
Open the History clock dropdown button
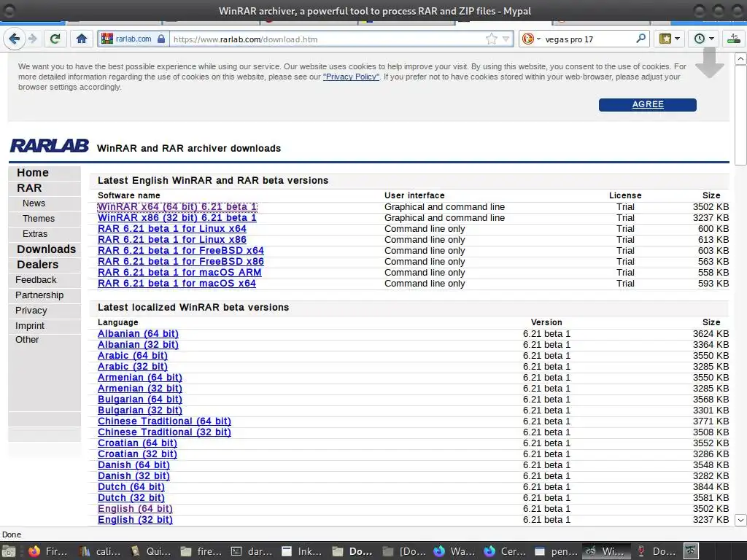point(704,39)
